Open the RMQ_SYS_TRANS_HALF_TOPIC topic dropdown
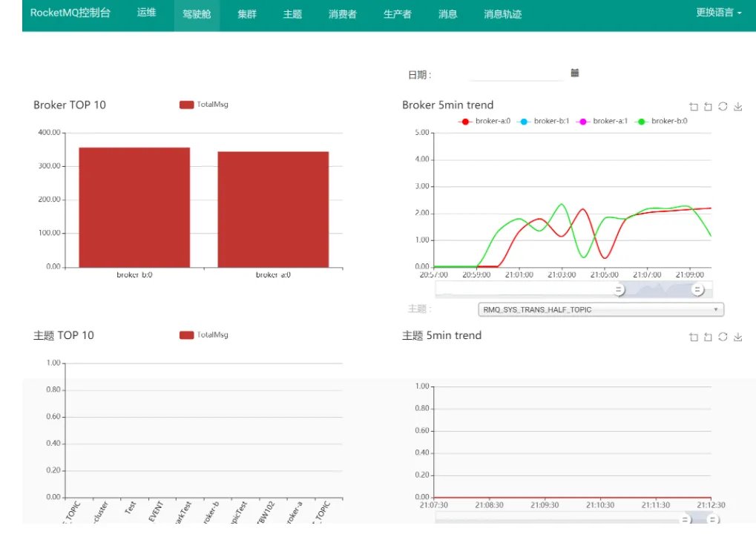Screen dimensions: 756x537 coord(601,309)
